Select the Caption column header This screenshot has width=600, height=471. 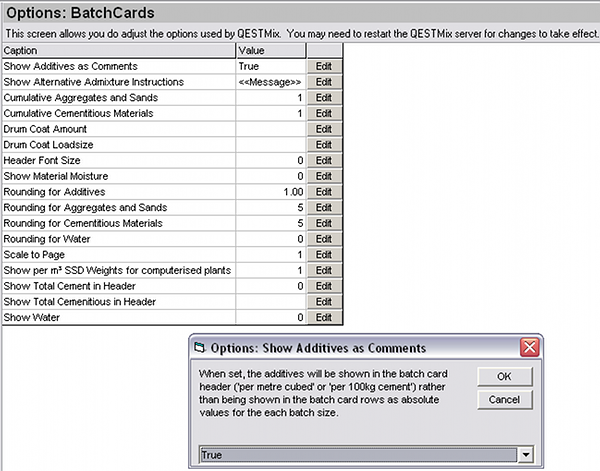pyautogui.click(x=118, y=50)
